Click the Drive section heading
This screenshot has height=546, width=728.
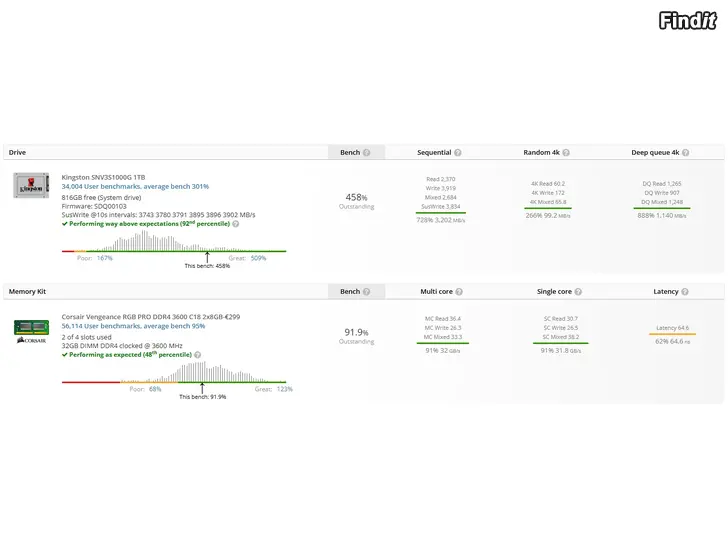(17, 152)
